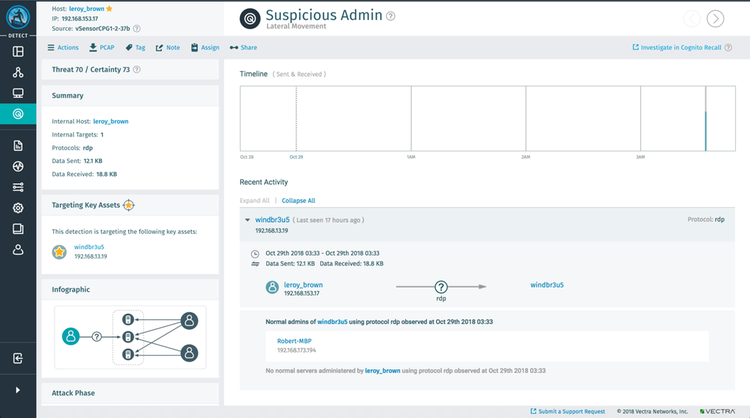Click the user account icon in sidebar

click(x=18, y=249)
